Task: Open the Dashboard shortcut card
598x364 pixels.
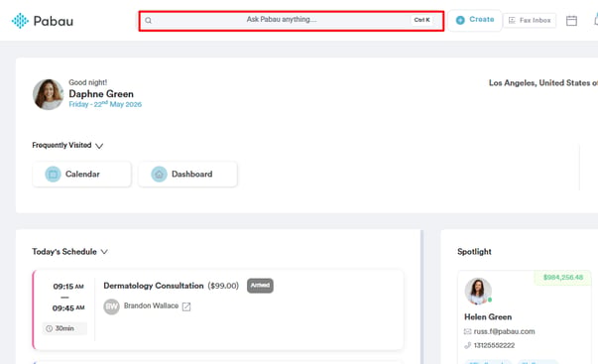Action: (x=187, y=174)
